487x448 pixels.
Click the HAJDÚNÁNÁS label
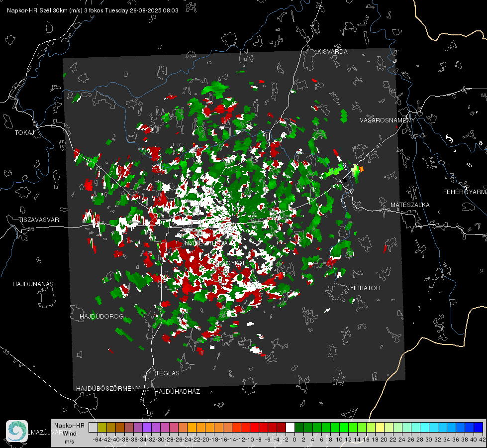click(33, 284)
